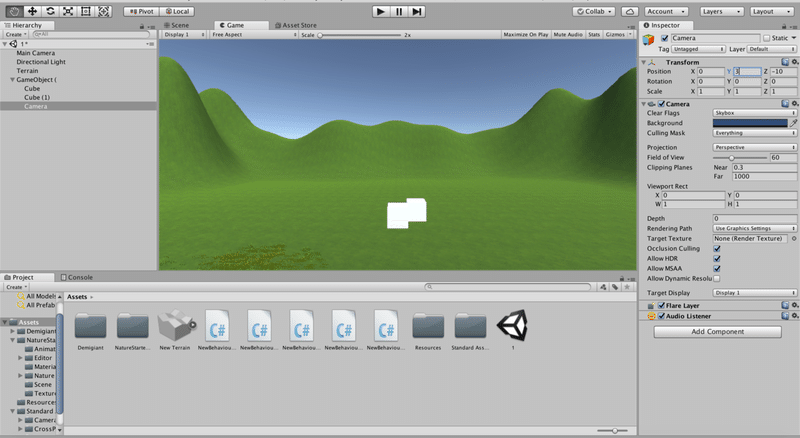This screenshot has height=438, width=800.
Task: Toggle Allow MSAA checkbox
Action: point(717,269)
